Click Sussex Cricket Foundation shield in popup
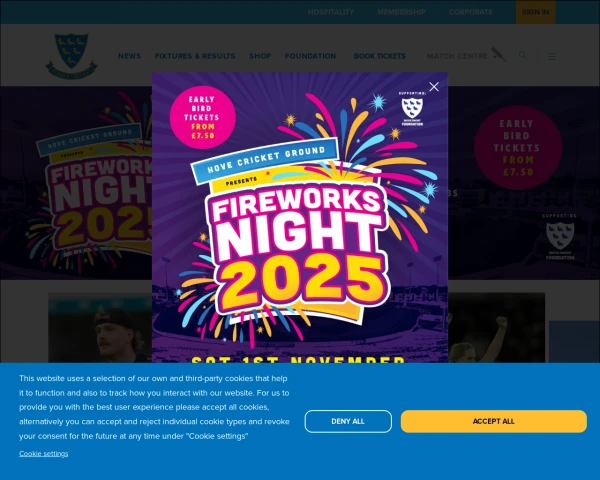600x480 pixels. point(412,109)
